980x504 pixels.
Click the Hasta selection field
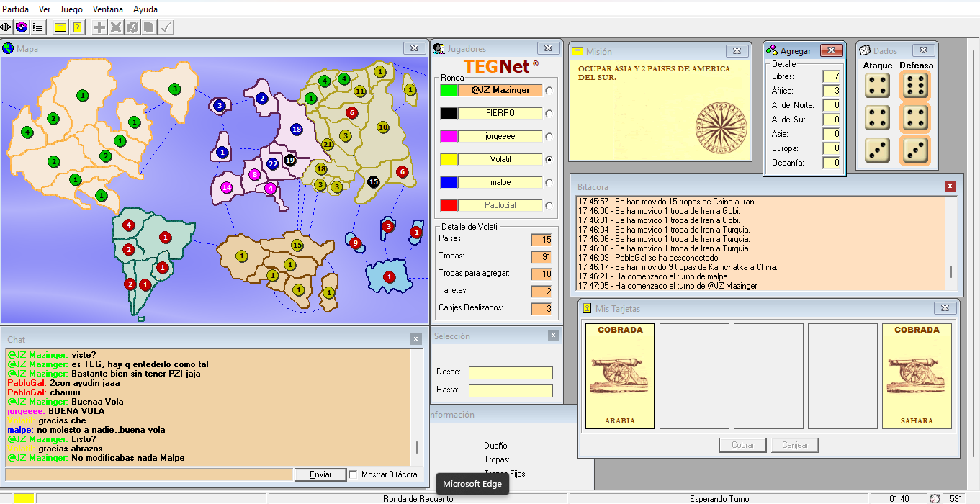tap(511, 391)
